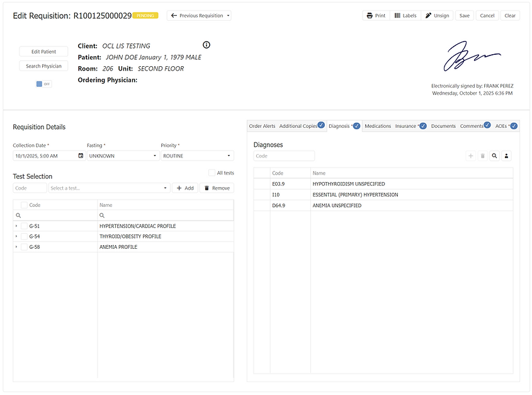Open the Collection Date calendar picker icon
The image size is (532, 395).
click(81, 156)
